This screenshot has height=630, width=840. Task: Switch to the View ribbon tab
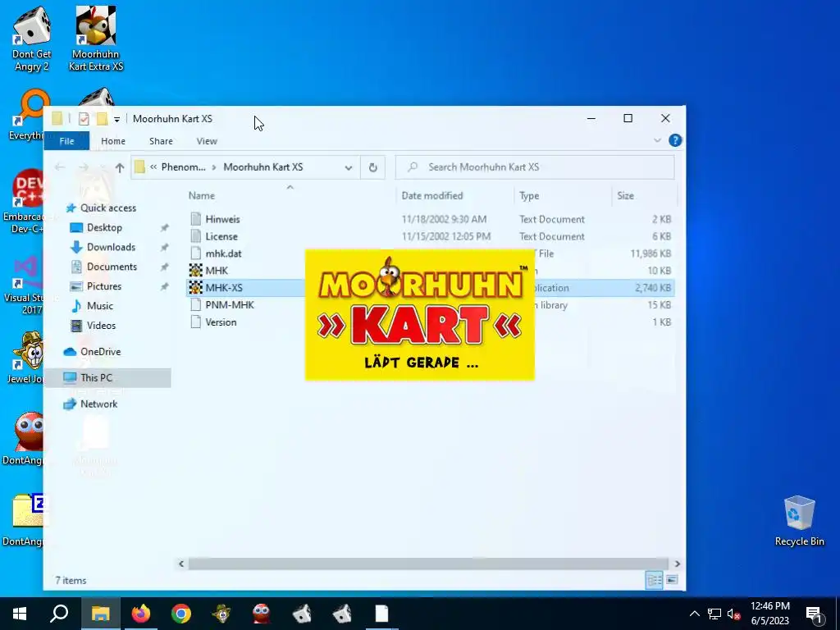click(207, 141)
